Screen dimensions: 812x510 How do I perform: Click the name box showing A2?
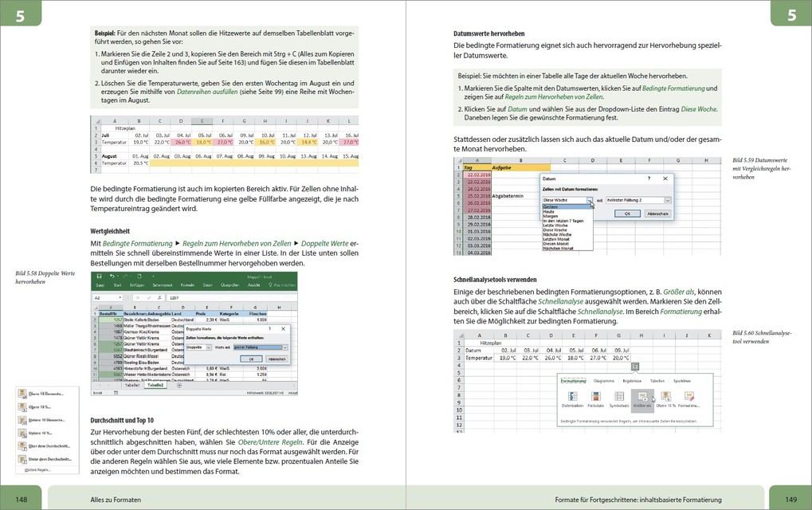click(106, 297)
